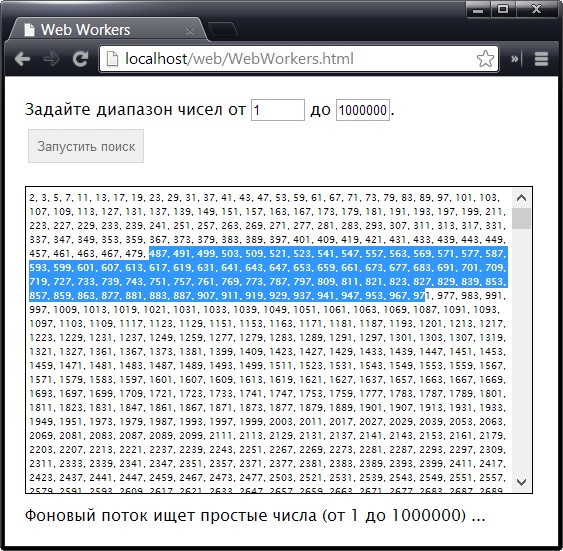Click the number 997 in the results

(38, 309)
